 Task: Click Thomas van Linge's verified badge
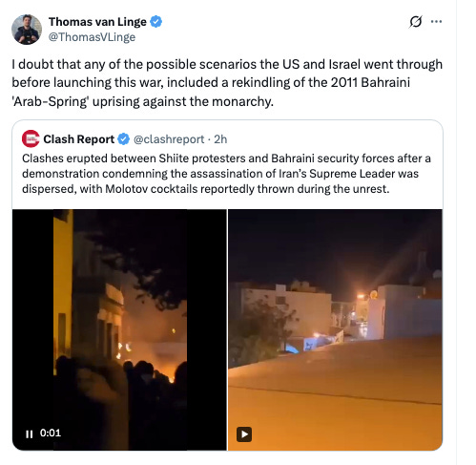[155, 22]
